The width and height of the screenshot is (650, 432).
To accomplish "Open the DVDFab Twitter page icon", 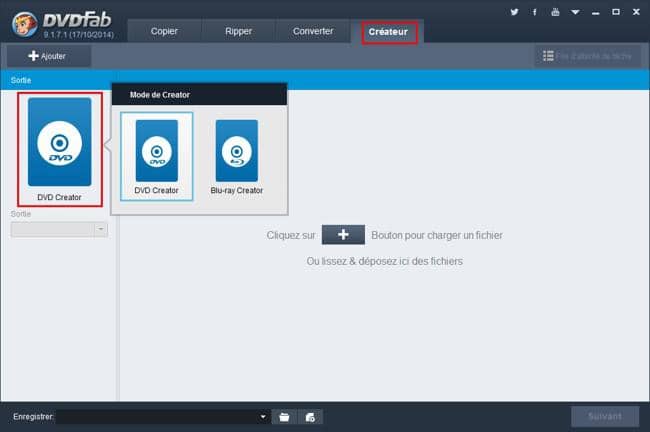I will [x=514, y=11].
